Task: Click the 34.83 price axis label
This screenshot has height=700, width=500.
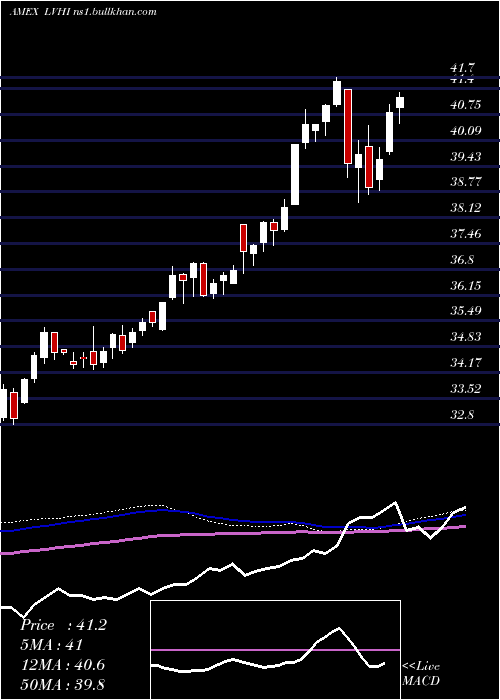Action: click(x=466, y=336)
